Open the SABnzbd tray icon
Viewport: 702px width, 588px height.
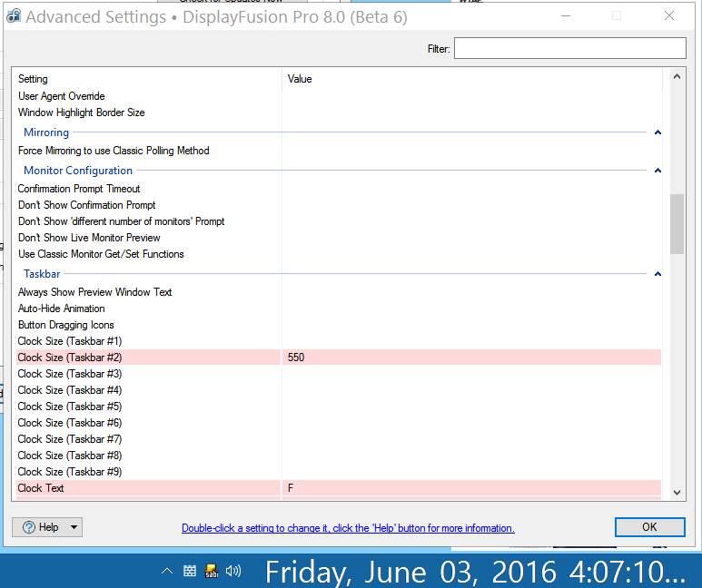click(x=211, y=571)
